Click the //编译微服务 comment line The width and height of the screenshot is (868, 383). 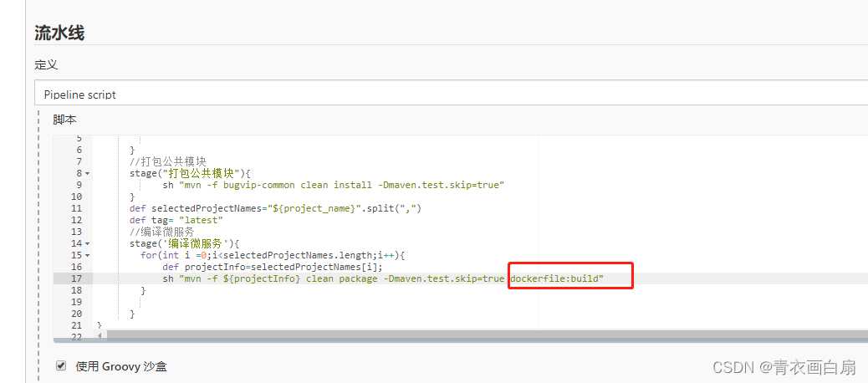tap(161, 232)
